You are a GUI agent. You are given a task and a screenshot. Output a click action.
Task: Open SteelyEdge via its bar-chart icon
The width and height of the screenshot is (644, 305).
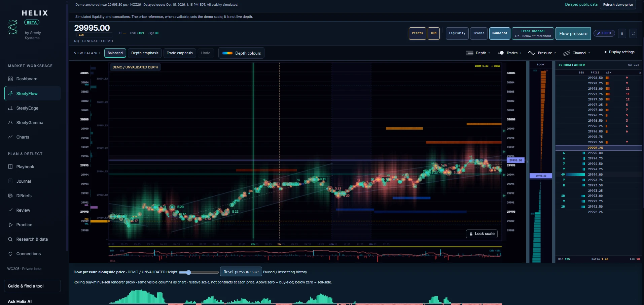[x=10, y=108]
